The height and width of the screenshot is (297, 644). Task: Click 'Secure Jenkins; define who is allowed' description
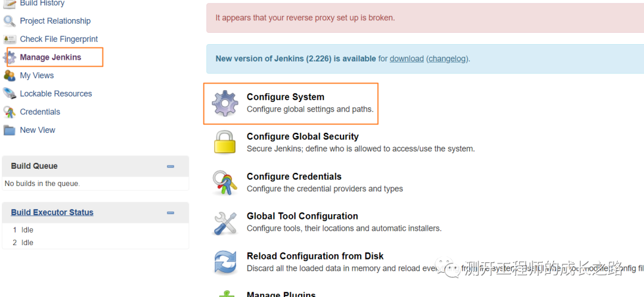click(x=361, y=148)
